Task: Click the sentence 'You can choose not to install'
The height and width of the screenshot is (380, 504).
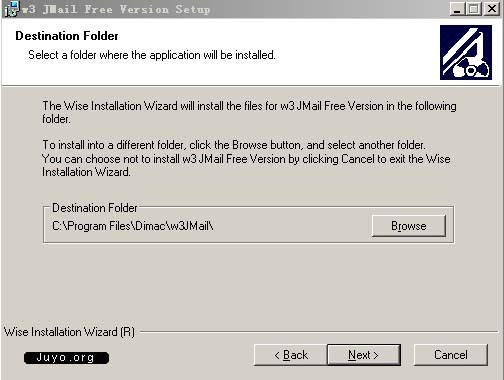Action: tap(246, 165)
